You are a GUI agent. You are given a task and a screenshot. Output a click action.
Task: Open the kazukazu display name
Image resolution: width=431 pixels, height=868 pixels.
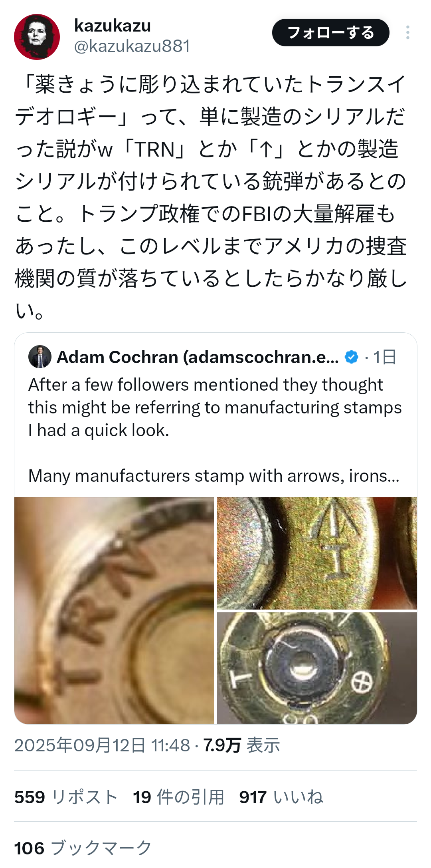pos(113,26)
